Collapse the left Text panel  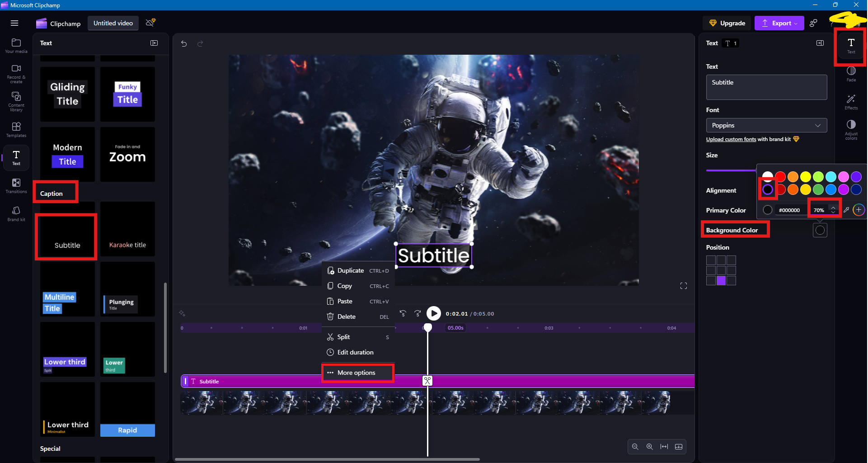(154, 43)
